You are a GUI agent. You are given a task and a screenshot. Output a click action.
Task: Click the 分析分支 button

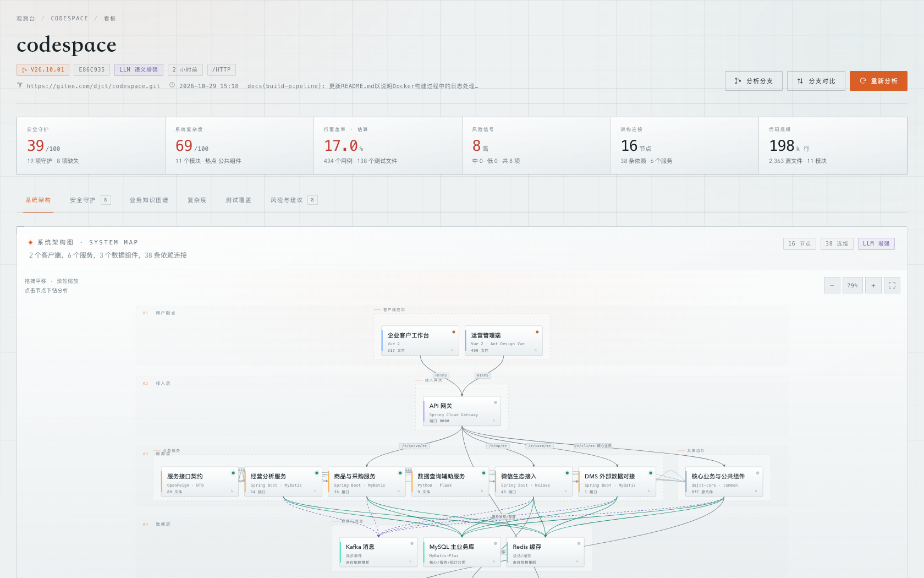pos(754,81)
